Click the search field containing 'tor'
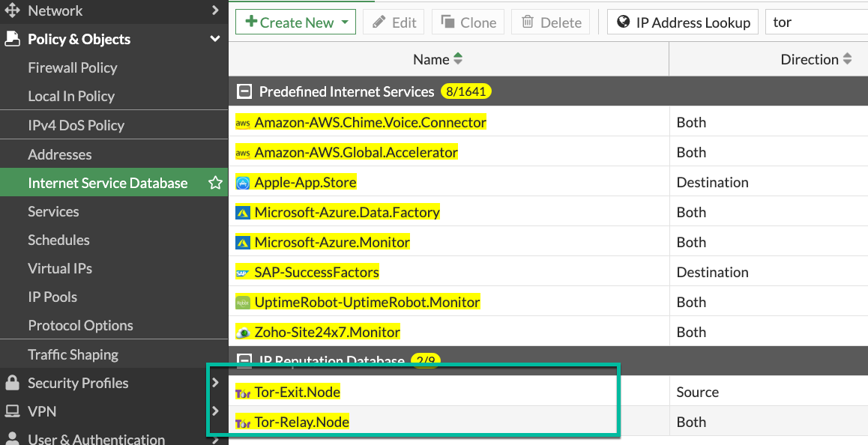 [x=816, y=22]
